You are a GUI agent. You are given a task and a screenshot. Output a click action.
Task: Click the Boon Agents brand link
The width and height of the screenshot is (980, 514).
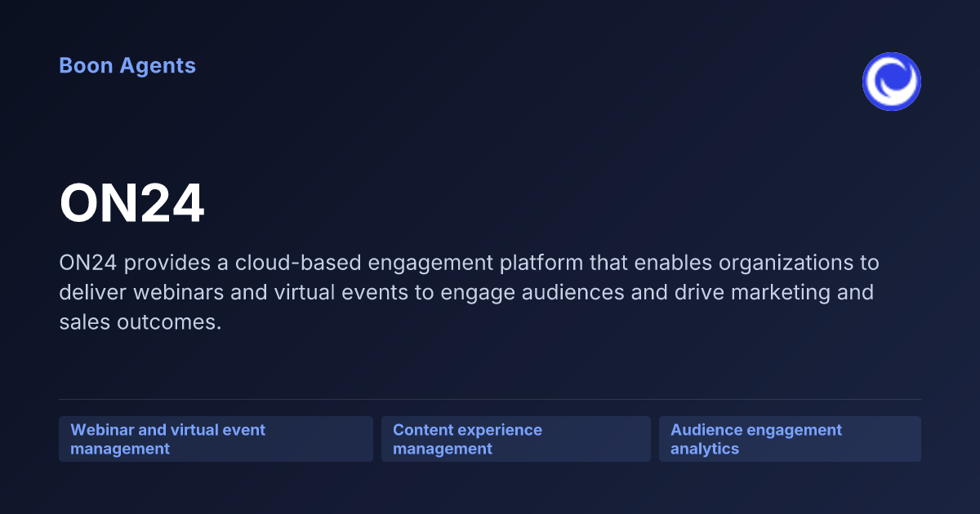point(127,66)
